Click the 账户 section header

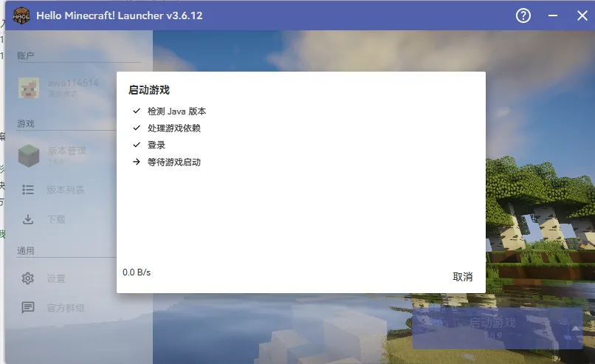click(25, 56)
